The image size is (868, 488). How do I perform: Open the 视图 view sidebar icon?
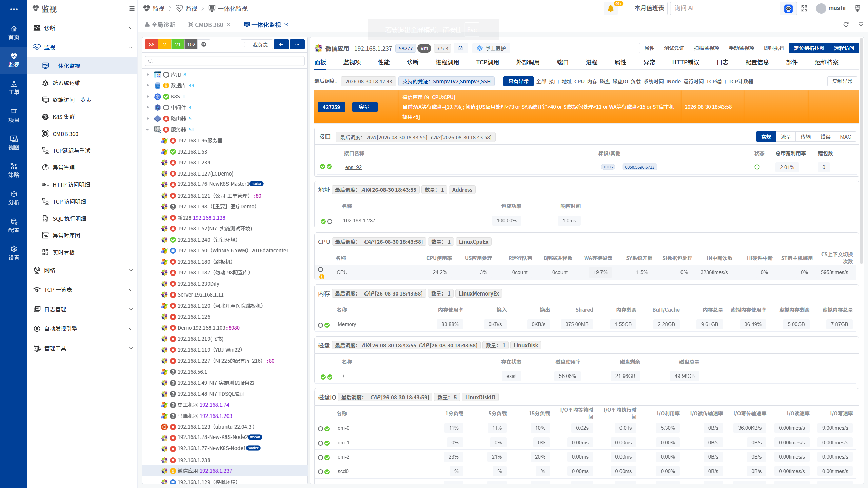14,143
